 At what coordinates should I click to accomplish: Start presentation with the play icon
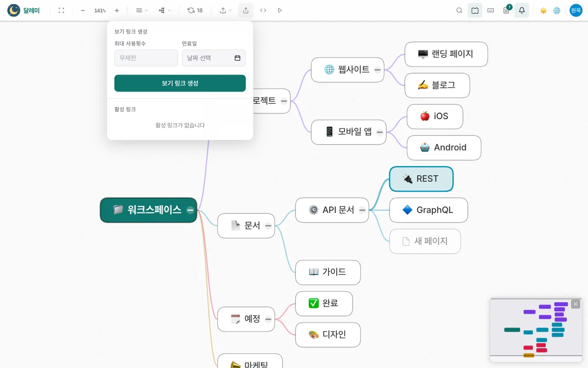280,10
